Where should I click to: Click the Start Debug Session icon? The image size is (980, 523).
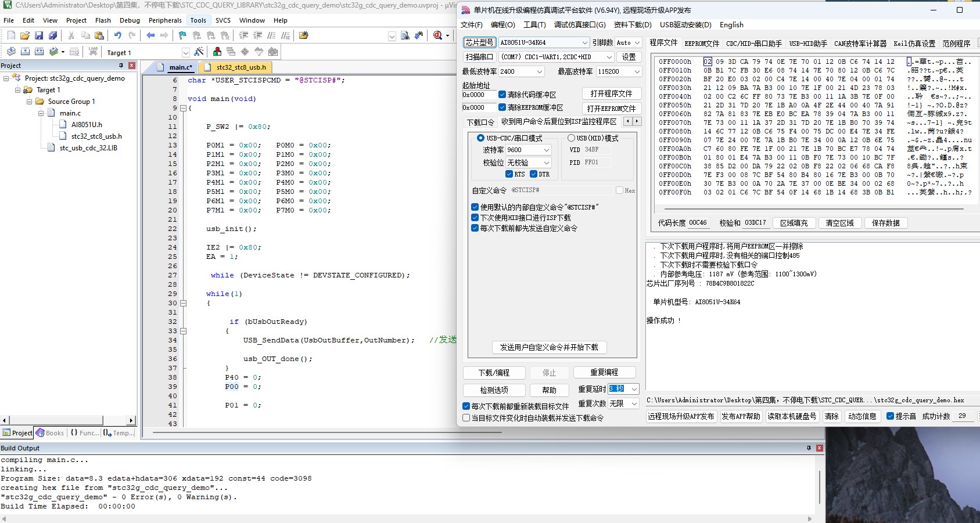[x=437, y=35]
